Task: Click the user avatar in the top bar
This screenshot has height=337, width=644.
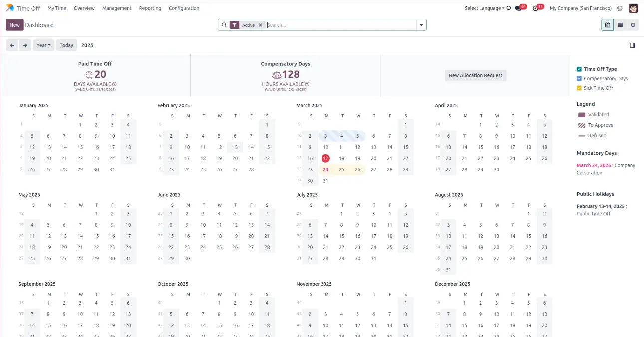Action: coord(633,8)
